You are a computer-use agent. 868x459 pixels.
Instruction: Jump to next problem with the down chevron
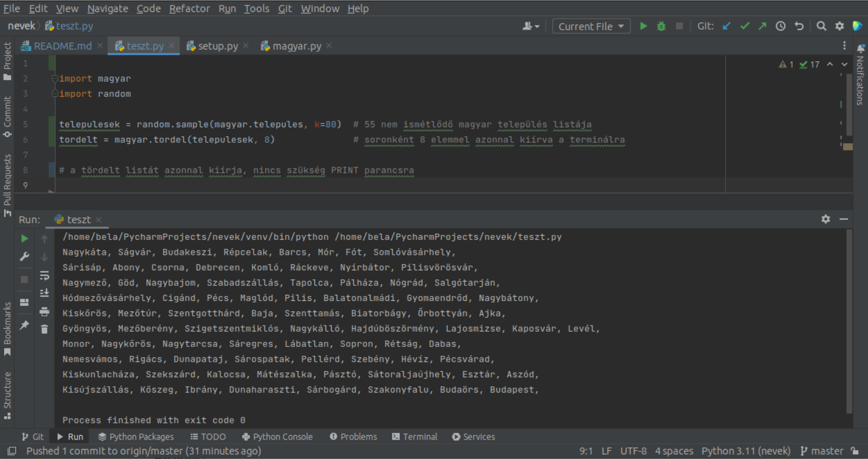coord(844,64)
